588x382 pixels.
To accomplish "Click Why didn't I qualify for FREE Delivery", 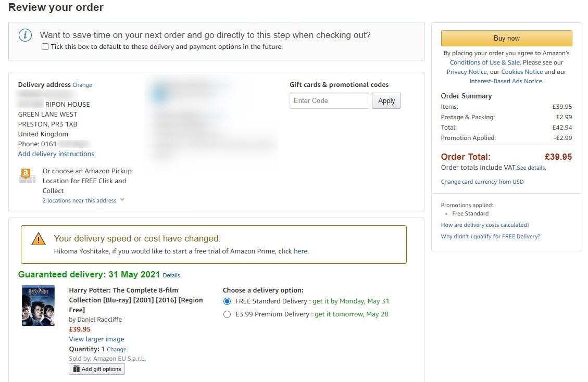I will pos(490,236).
